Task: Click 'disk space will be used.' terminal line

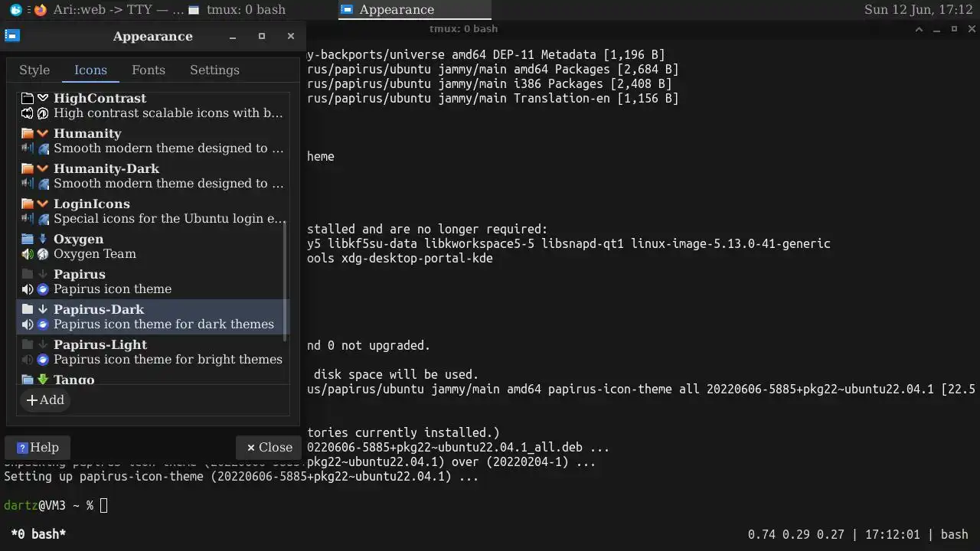Action: [x=396, y=374]
